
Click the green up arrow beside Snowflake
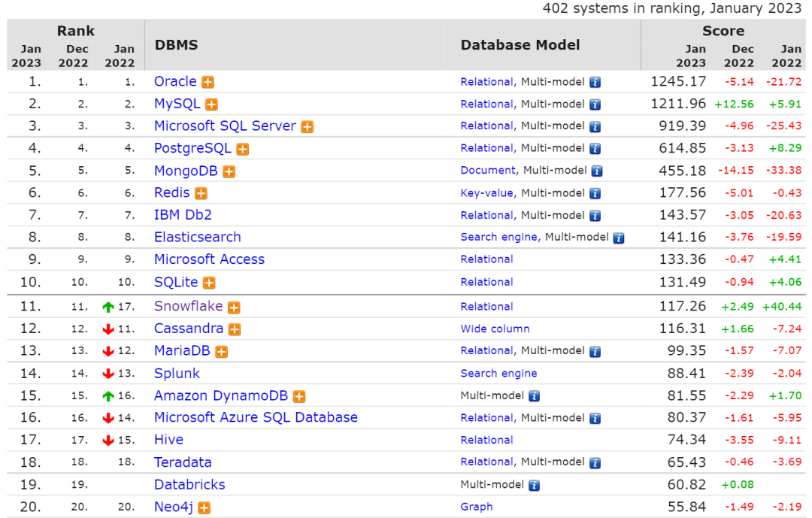(x=108, y=306)
